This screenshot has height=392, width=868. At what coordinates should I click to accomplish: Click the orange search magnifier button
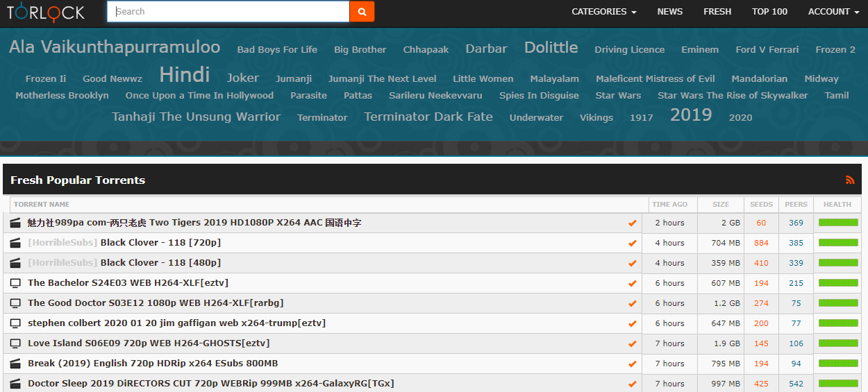362,12
